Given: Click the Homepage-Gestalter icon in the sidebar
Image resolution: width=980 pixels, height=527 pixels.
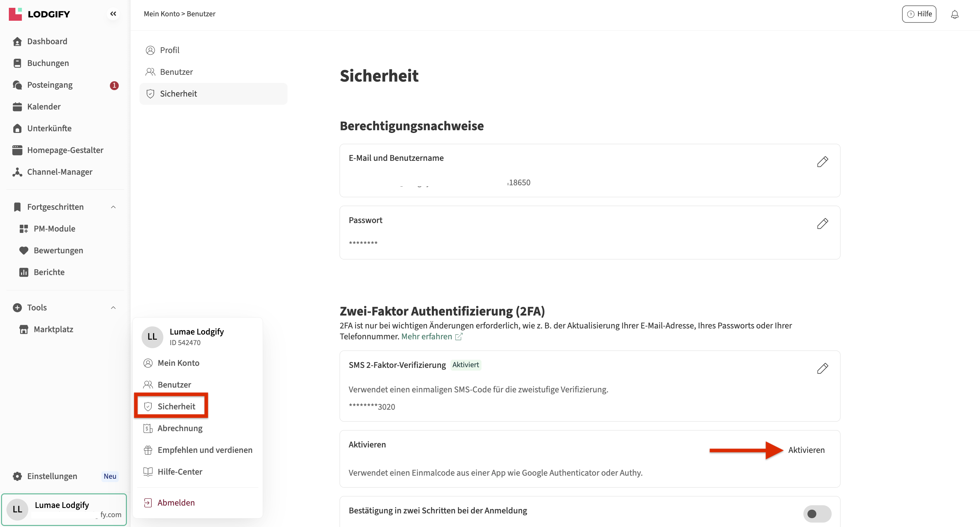Looking at the screenshot, I should 17,151.
